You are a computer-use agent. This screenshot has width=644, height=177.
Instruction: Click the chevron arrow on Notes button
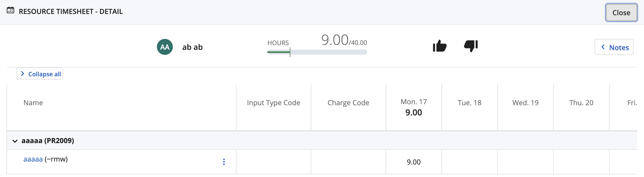[x=603, y=47]
